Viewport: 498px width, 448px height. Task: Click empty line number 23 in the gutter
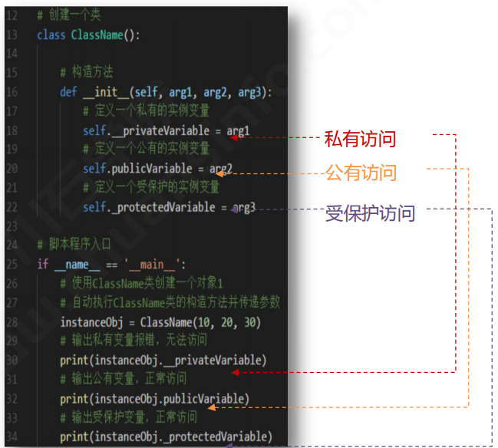click(x=12, y=226)
